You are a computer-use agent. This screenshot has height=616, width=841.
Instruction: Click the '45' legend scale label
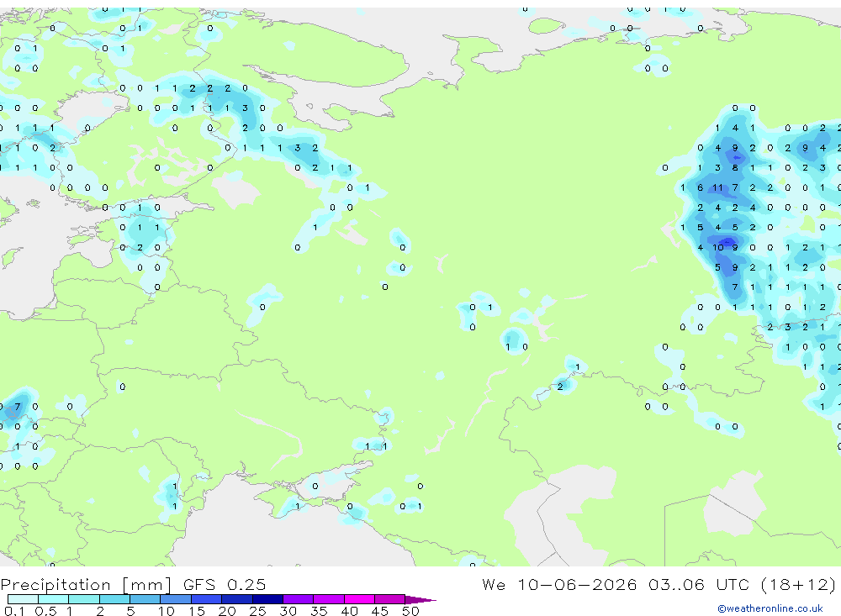(380, 611)
